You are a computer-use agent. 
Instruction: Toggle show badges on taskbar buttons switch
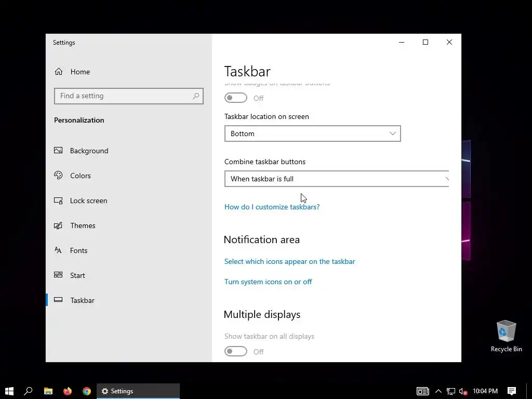point(236,98)
